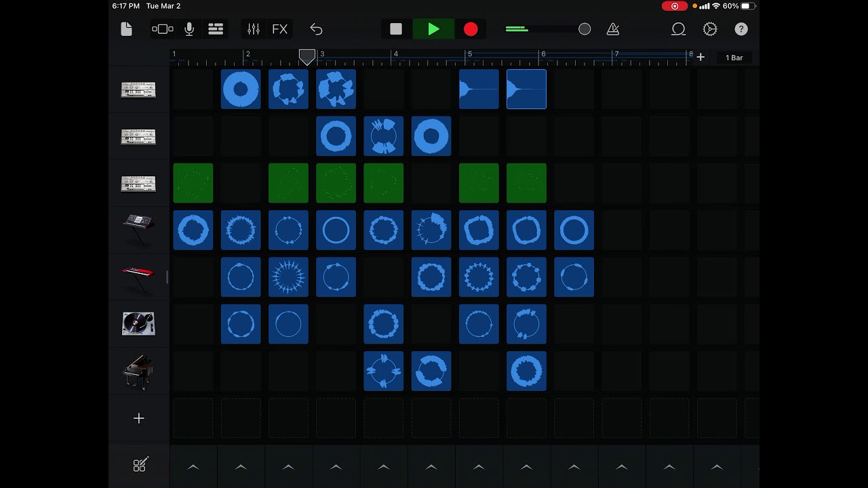This screenshot has width=868, height=488.
Task: Tap last piano track loop cell
Action: [x=526, y=371]
